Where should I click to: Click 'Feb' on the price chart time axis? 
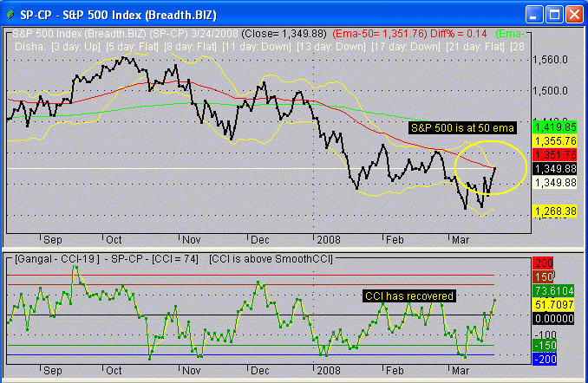tap(395, 240)
